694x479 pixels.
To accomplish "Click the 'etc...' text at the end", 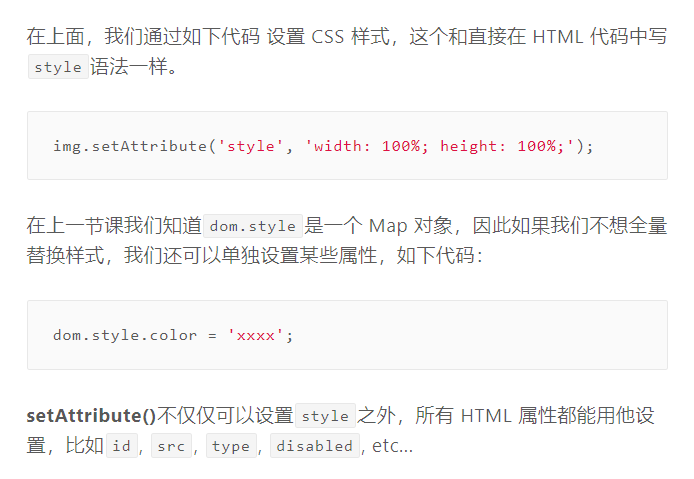I will (392, 446).
